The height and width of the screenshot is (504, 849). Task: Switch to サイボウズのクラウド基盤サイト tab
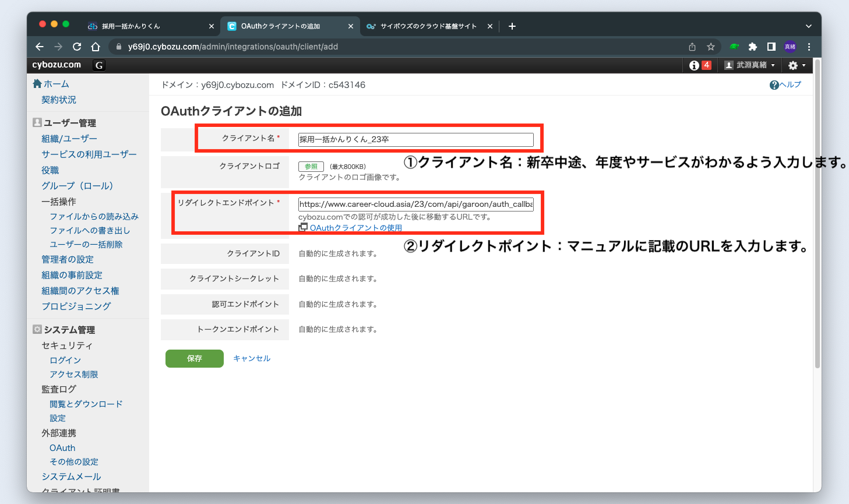(x=428, y=26)
